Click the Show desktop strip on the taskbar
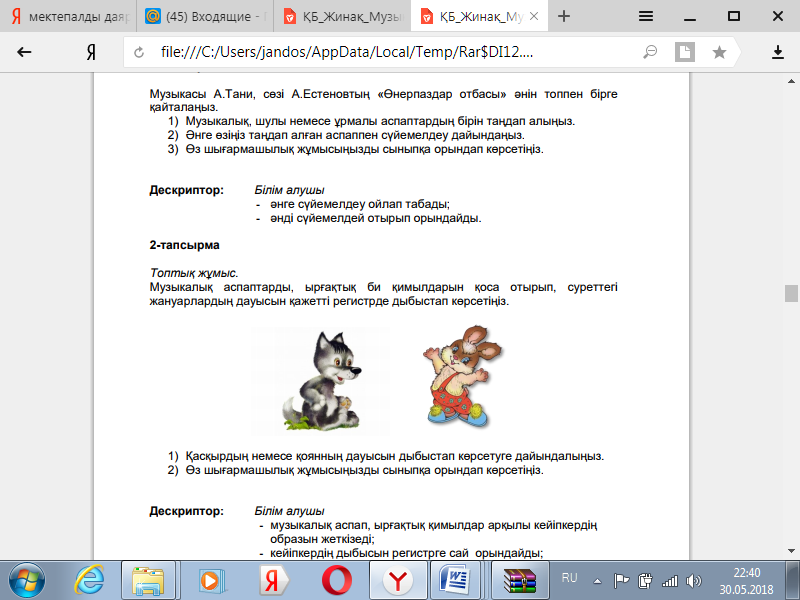The width and height of the screenshot is (800, 600). 792,580
